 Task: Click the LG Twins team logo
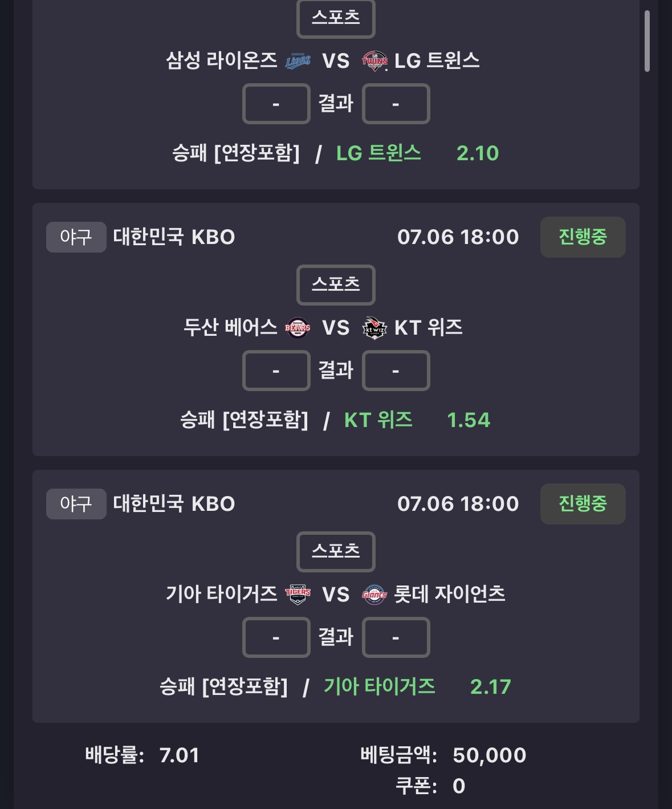click(x=374, y=60)
